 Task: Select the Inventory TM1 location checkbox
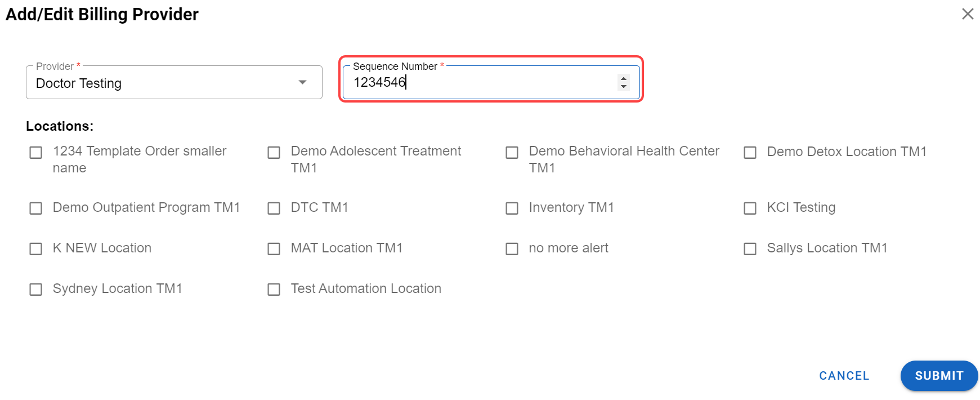[x=512, y=208]
